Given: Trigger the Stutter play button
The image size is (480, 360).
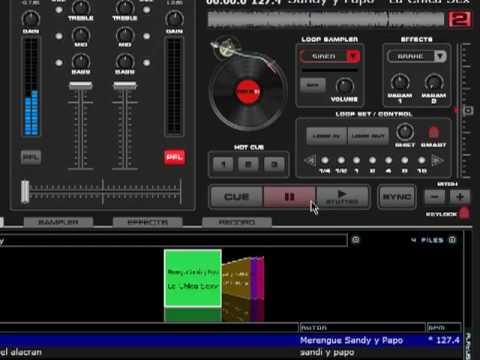Looking at the screenshot, I should pos(342,197).
